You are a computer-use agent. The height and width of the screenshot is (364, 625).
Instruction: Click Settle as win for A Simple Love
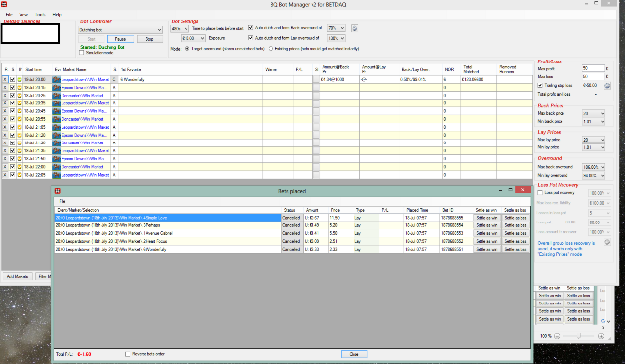pyautogui.click(x=486, y=218)
